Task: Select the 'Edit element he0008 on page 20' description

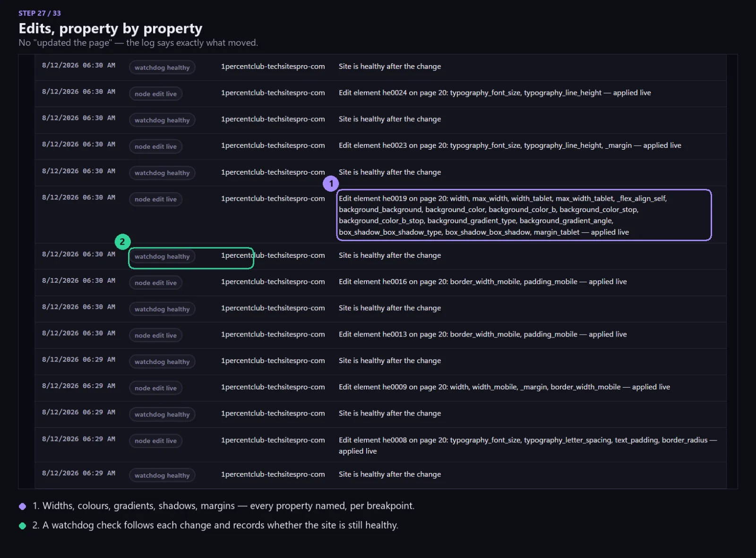Action: tap(528, 446)
